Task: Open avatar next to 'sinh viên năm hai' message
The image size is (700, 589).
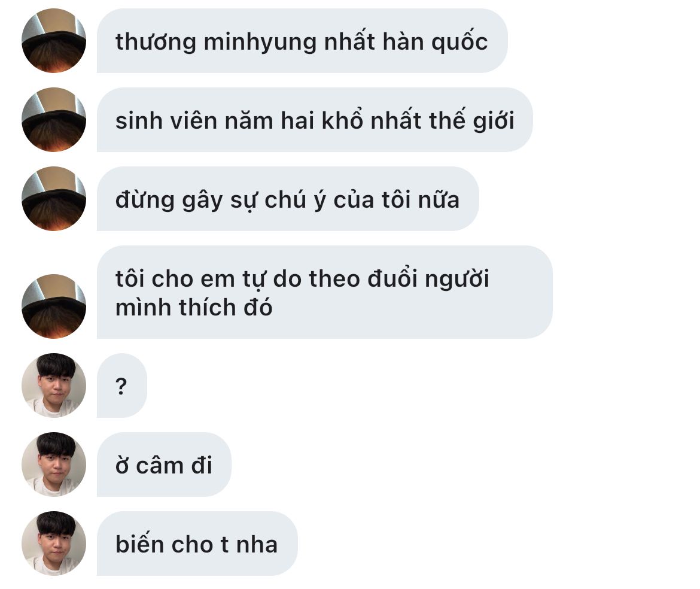Action: point(54,120)
